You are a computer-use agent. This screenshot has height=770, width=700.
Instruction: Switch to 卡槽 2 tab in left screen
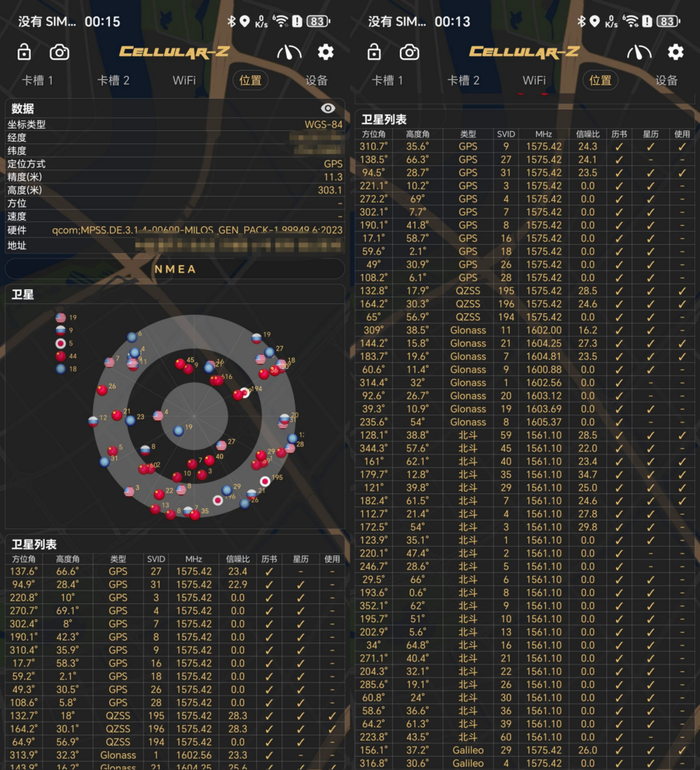point(113,80)
